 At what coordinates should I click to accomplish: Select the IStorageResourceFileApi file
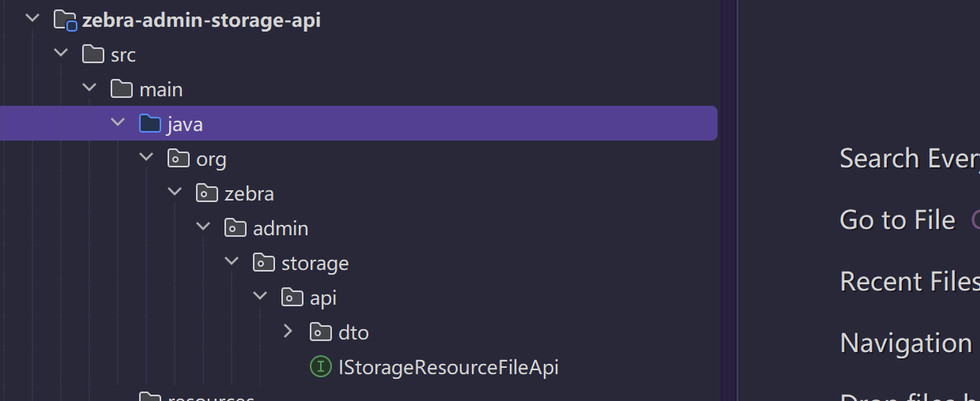click(448, 367)
